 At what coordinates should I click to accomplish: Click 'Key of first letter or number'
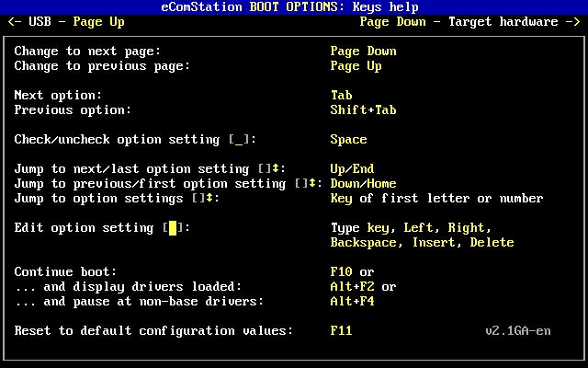pyautogui.click(x=436, y=199)
